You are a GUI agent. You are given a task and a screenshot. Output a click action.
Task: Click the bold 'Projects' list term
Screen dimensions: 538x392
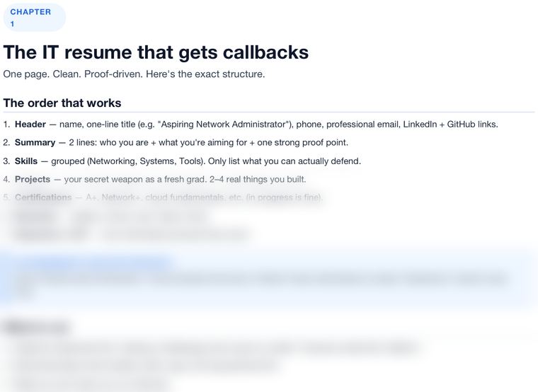click(x=33, y=179)
